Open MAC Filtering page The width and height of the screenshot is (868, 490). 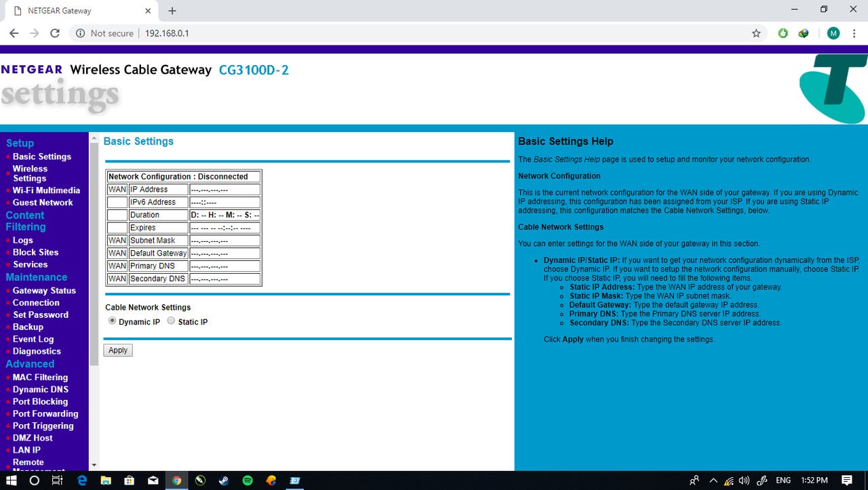tap(40, 377)
